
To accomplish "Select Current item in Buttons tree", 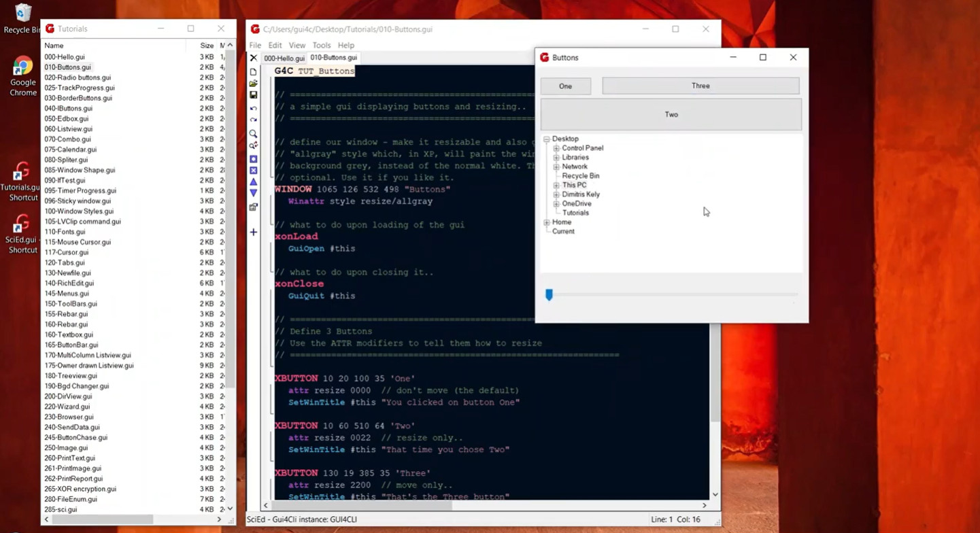I will 563,231.
